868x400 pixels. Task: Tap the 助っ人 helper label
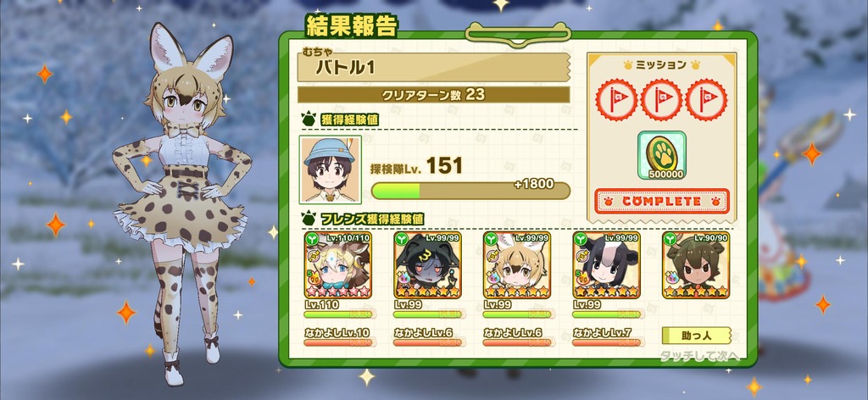(x=697, y=336)
